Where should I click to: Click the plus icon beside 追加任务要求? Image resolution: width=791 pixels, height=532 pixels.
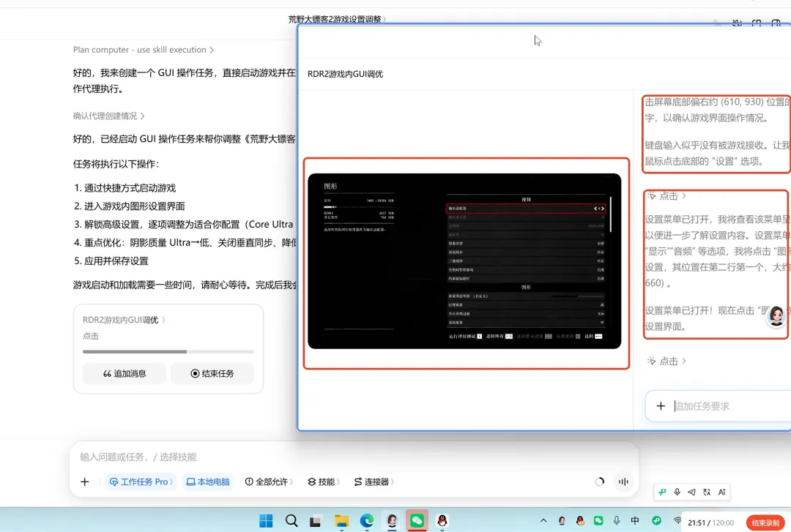(661, 406)
